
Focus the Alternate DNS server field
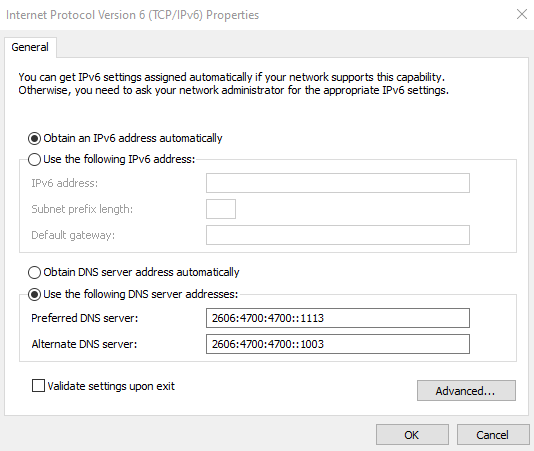pyautogui.click(x=338, y=344)
